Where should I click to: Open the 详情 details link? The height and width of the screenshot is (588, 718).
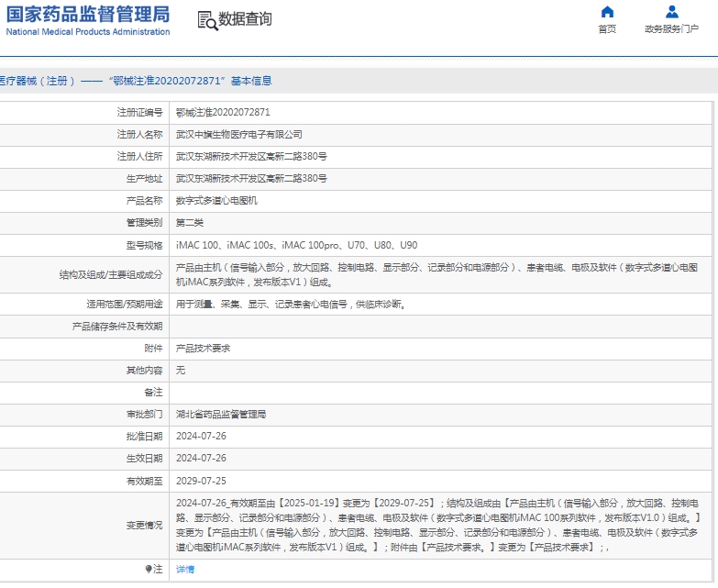point(185,570)
